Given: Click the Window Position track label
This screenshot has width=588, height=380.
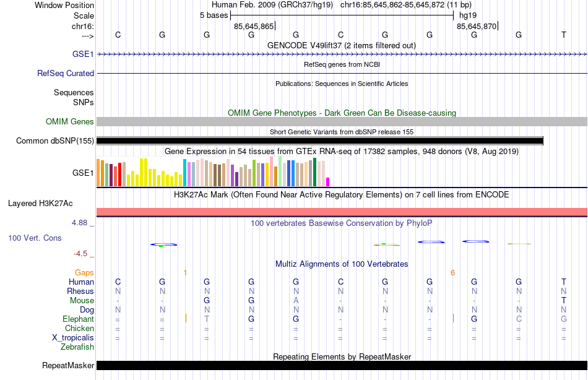Looking at the screenshot, I should click(x=64, y=5).
